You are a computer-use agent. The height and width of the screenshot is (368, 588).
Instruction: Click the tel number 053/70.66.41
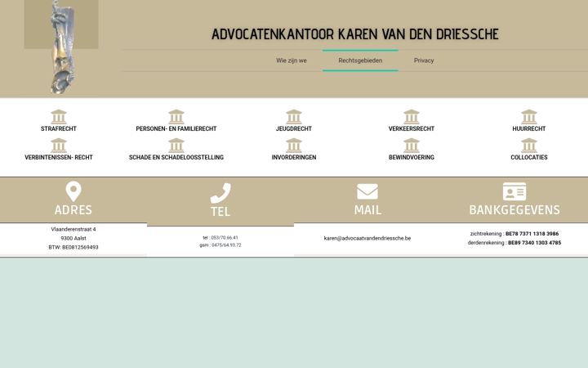[225, 238]
